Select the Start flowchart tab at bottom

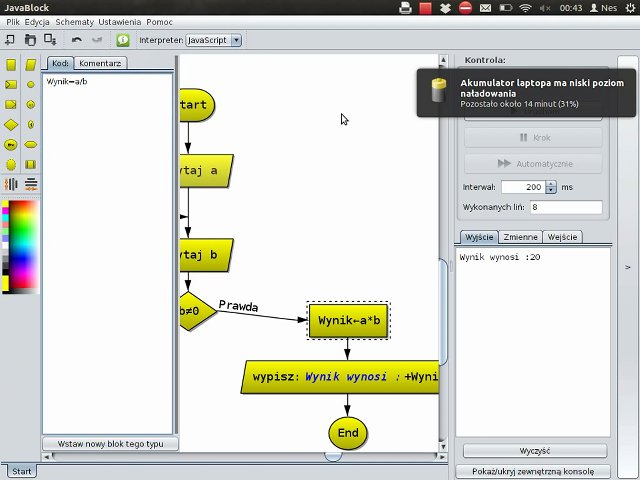coord(21,471)
